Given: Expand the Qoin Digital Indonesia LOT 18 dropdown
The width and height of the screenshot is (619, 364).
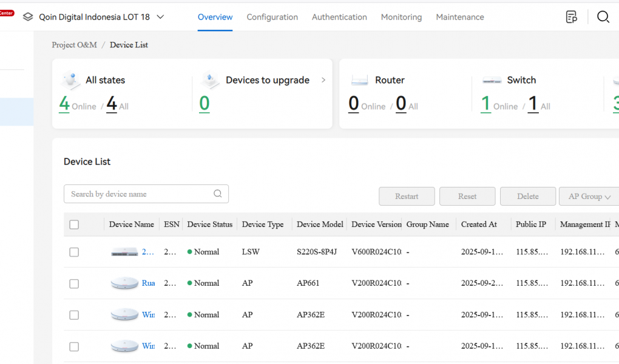Looking at the screenshot, I should 160,17.
